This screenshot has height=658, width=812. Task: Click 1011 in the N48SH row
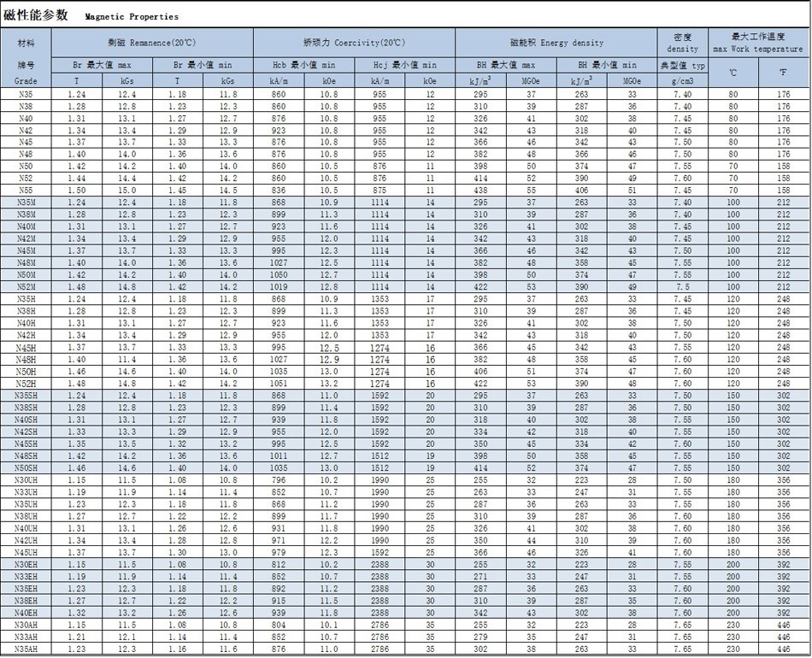coord(279,456)
